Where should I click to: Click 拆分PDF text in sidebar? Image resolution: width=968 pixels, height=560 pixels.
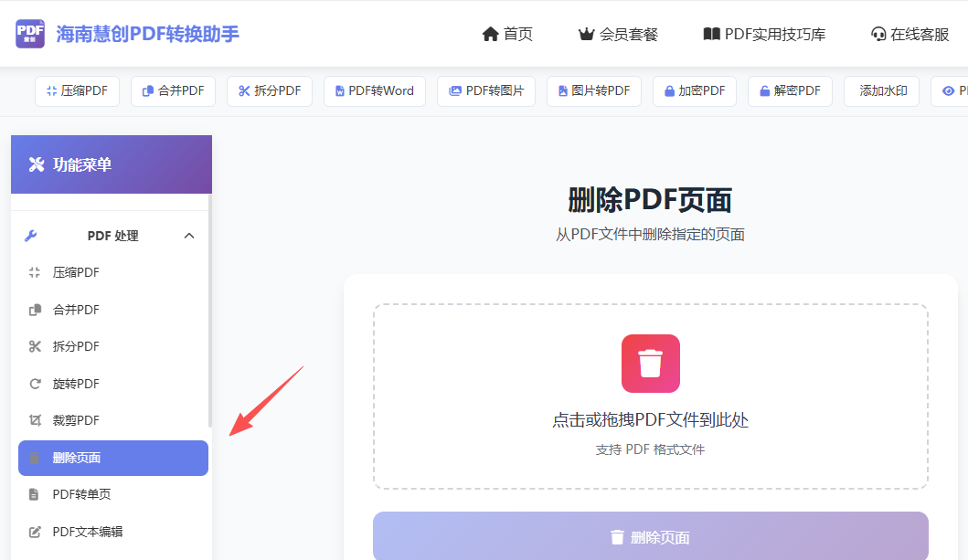76,346
